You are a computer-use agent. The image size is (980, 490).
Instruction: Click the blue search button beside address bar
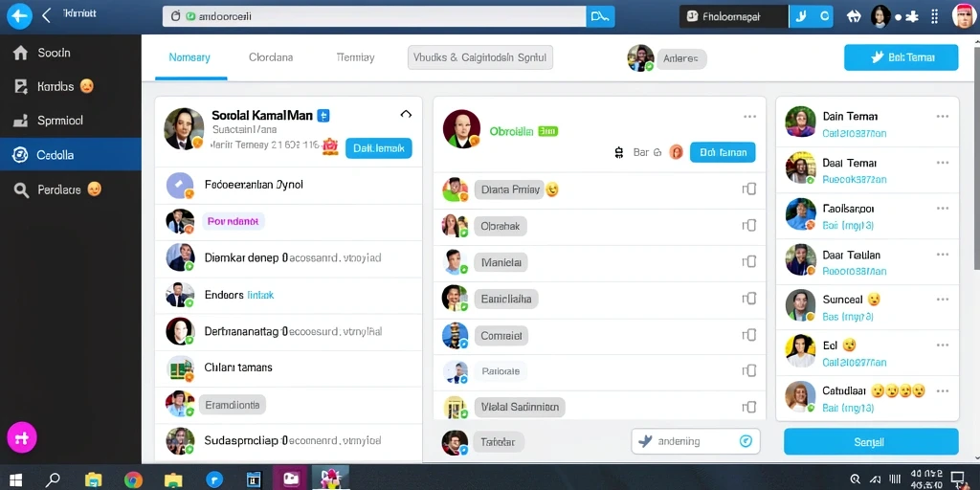tap(600, 16)
